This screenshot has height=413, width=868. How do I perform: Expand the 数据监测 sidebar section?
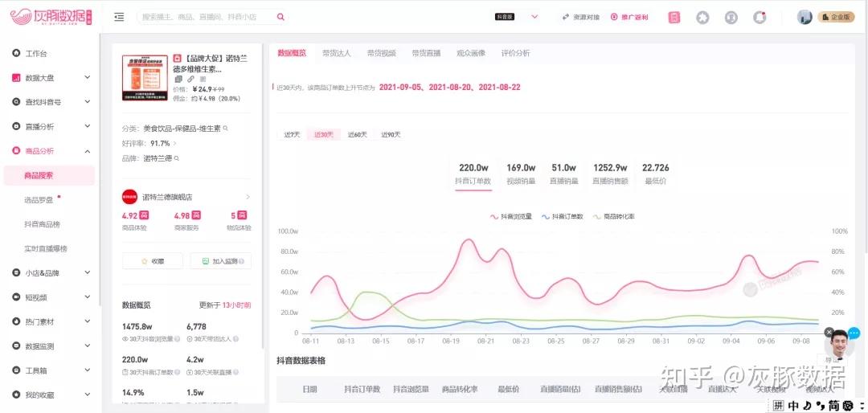[x=88, y=346]
